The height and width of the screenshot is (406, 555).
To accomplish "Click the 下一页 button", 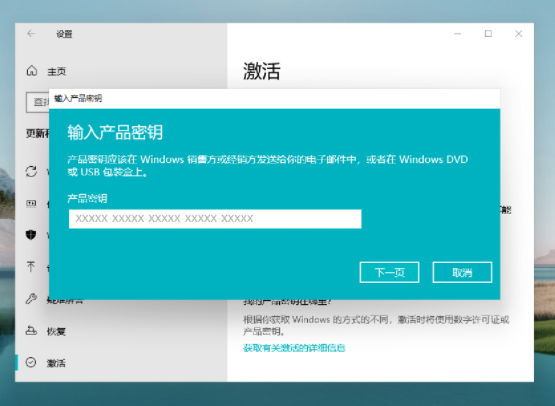I will [x=389, y=272].
